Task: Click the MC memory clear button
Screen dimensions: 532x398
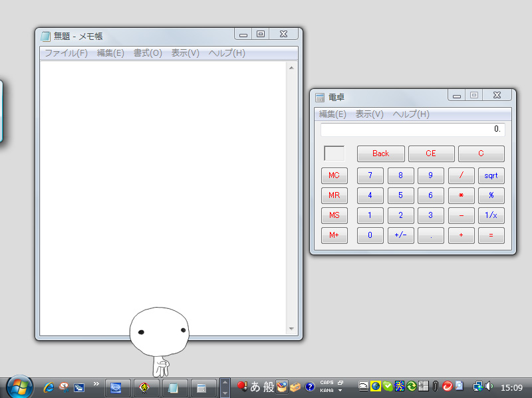Action: click(334, 175)
